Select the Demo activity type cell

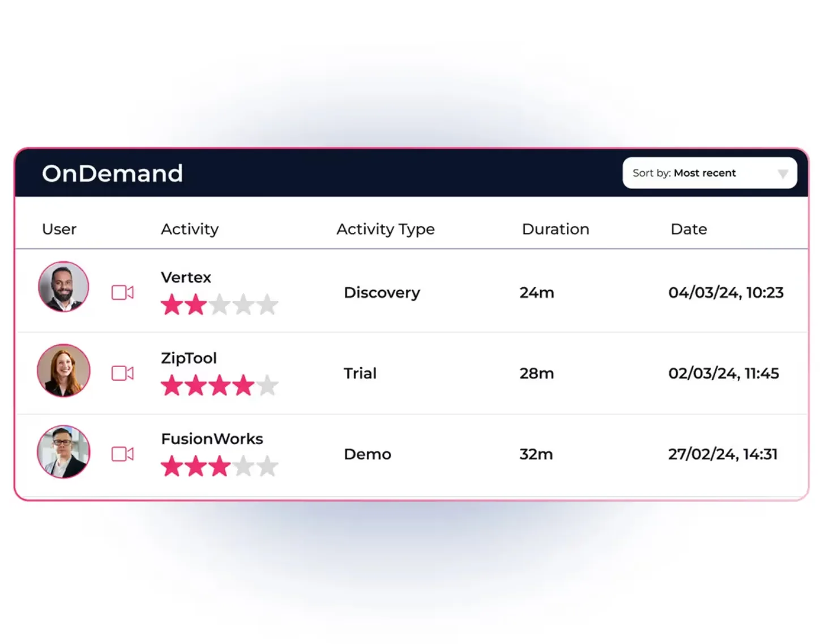367,454
